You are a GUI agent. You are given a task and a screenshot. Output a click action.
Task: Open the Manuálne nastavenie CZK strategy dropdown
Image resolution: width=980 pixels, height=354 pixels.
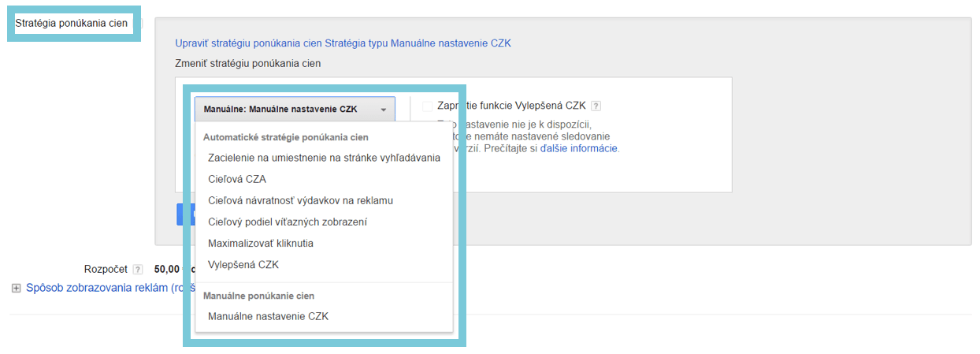pyautogui.click(x=295, y=110)
